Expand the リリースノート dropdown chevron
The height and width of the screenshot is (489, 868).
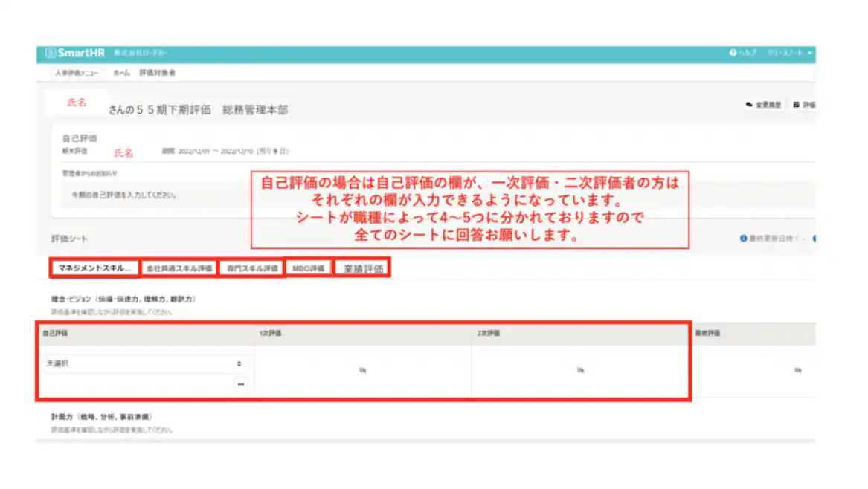coord(810,52)
